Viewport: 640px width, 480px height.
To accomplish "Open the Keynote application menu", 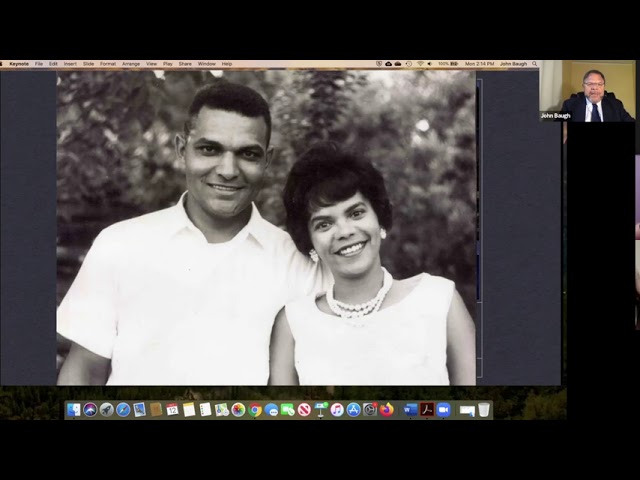I will point(19,64).
